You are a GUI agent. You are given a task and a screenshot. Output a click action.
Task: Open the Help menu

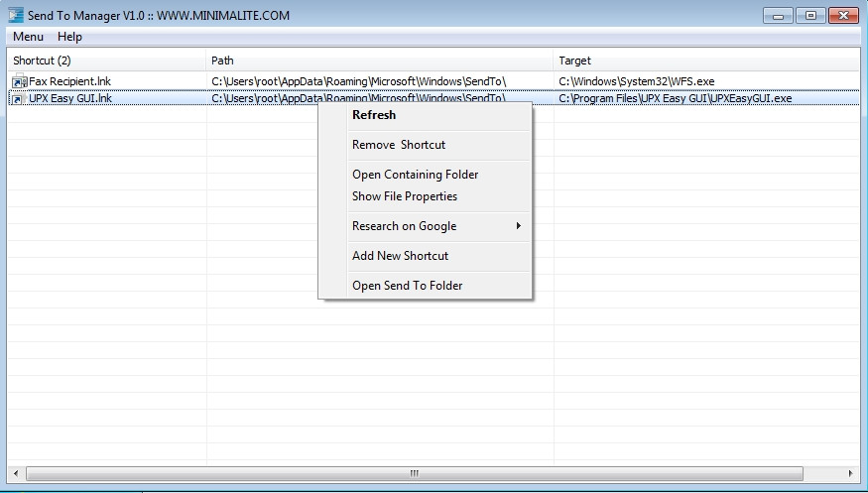[x=69, y=37]
